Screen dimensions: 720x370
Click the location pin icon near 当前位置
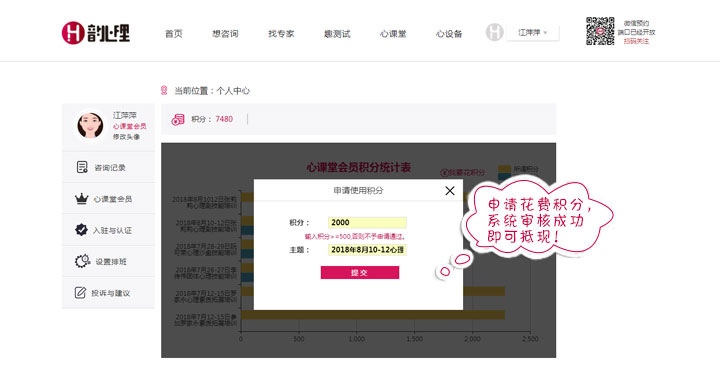click(164, 90)
